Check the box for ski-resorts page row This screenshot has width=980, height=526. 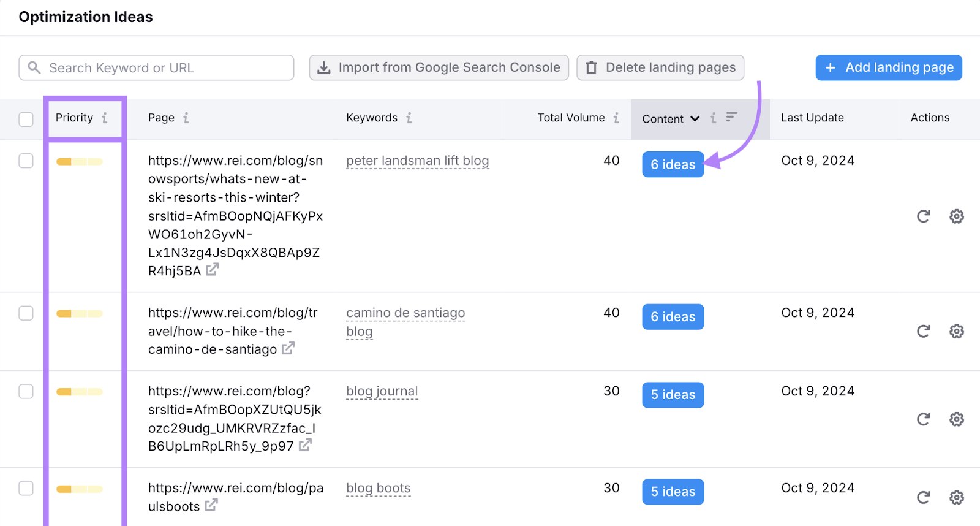26,161
